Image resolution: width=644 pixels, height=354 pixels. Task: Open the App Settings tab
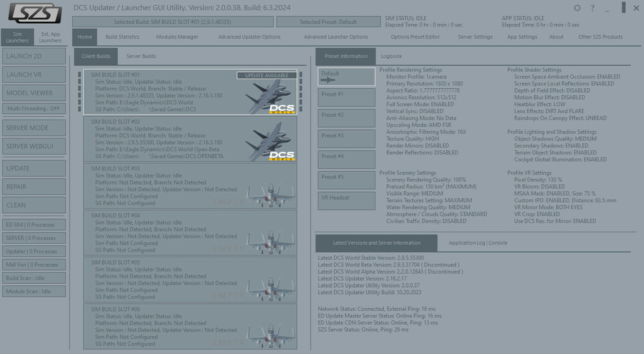(522, 37)
